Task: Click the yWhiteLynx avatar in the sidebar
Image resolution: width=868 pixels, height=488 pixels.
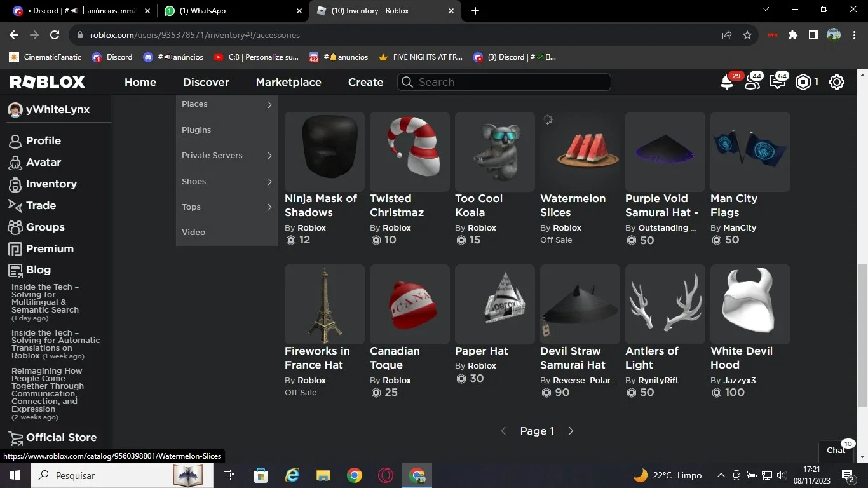Action: [x=15, y=110]
